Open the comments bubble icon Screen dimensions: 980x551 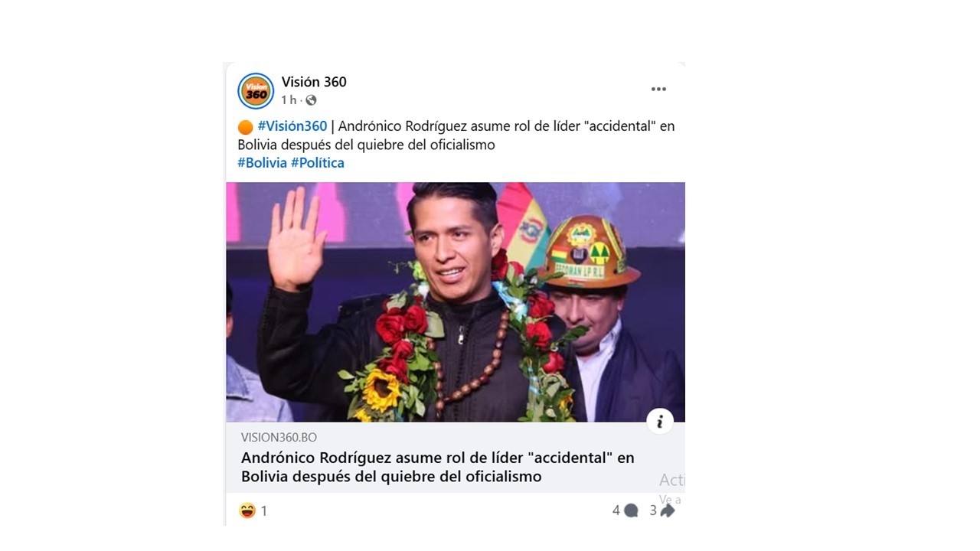coord(631,510)
